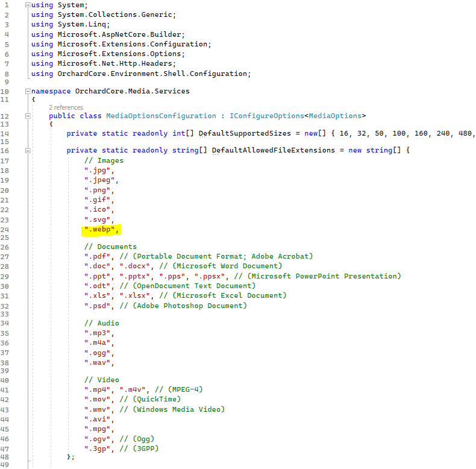This screenshot has height=469, width=476.
Task: Click the ".3gp" string literal
Action: point(97,449)
